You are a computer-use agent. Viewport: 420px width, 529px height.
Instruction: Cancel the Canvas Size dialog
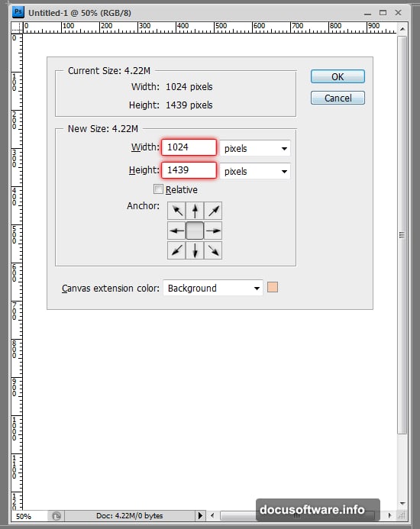click(338, 98)
